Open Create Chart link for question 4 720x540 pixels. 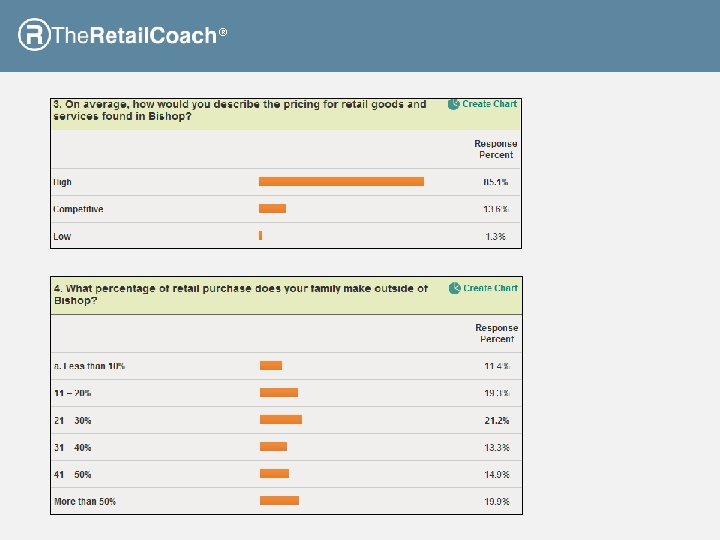coord(491,288)
